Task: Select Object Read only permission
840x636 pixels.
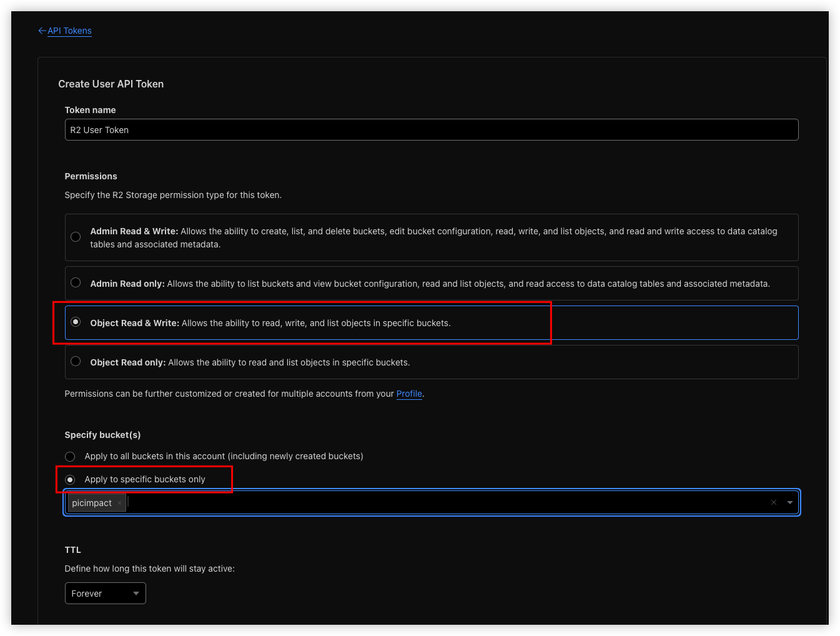Action: click(76, 361)
